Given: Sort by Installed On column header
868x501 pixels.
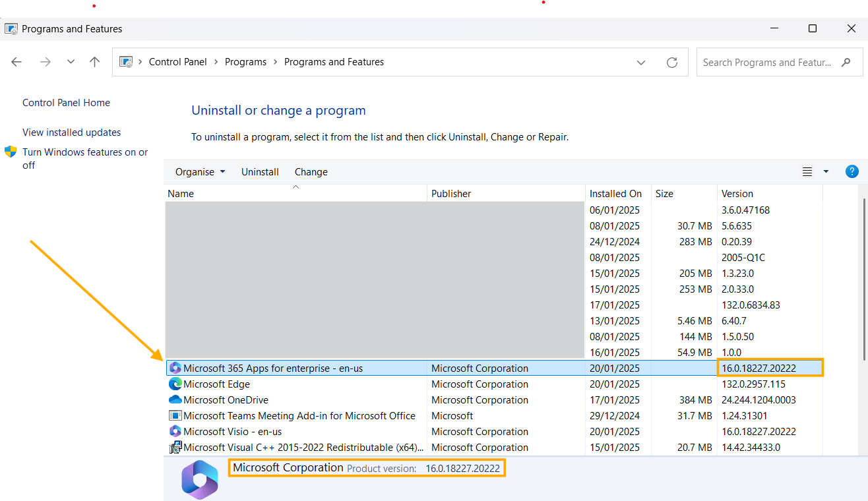Looking at the screenshot, I should click(618, 193).
